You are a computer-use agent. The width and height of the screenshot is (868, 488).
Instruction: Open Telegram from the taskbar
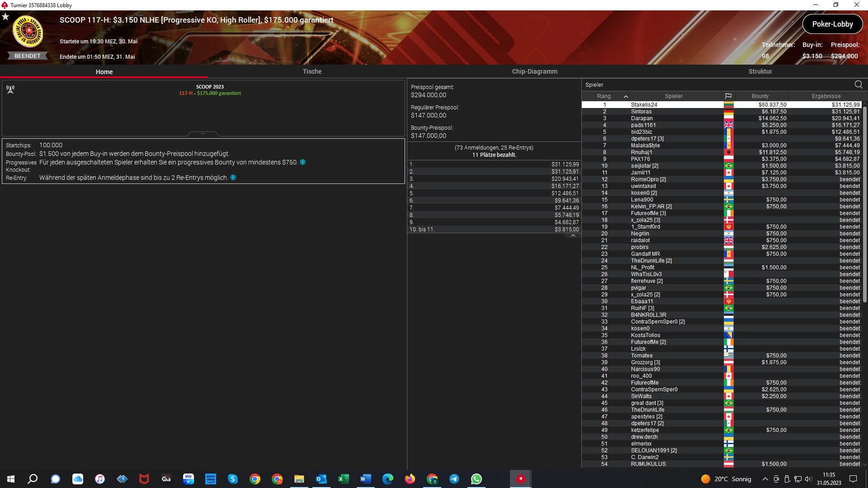454,479
